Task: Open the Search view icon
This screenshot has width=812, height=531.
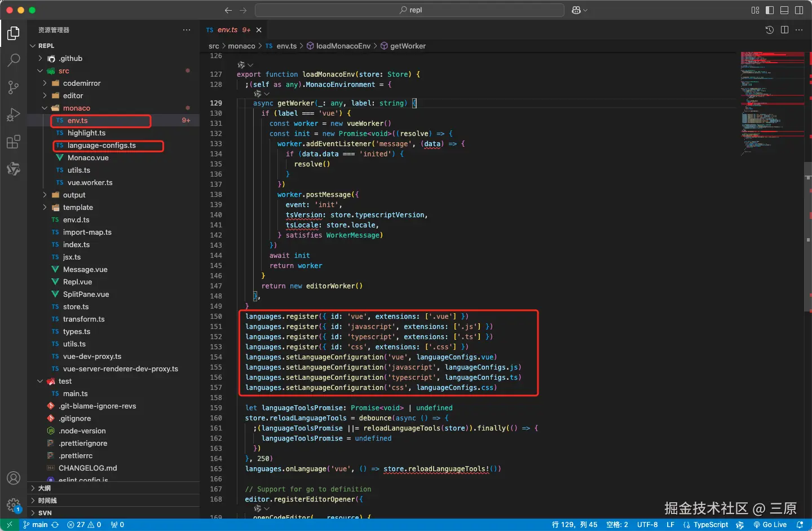Action: coord(14,60)
